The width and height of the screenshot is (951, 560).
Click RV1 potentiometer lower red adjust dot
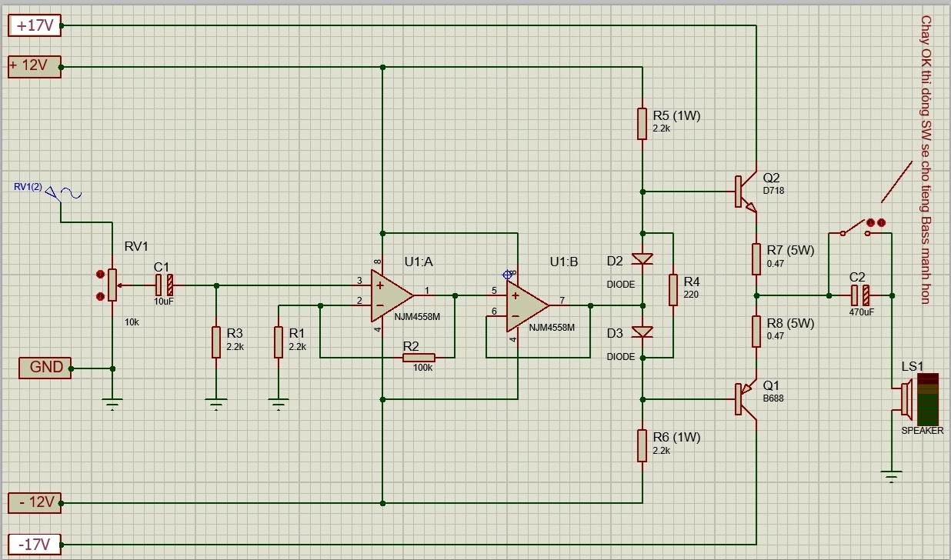tap(99, 296)
